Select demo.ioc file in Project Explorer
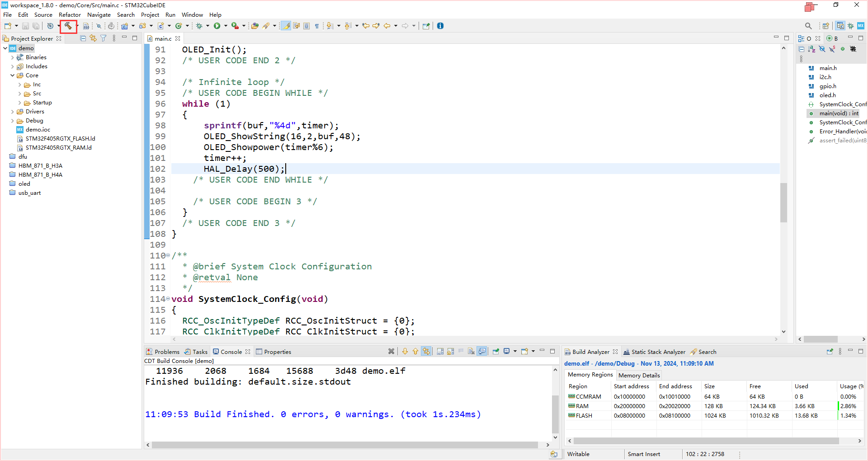This screenshot has width=868, height=461. pyautogui.click(x=38, y=130)
